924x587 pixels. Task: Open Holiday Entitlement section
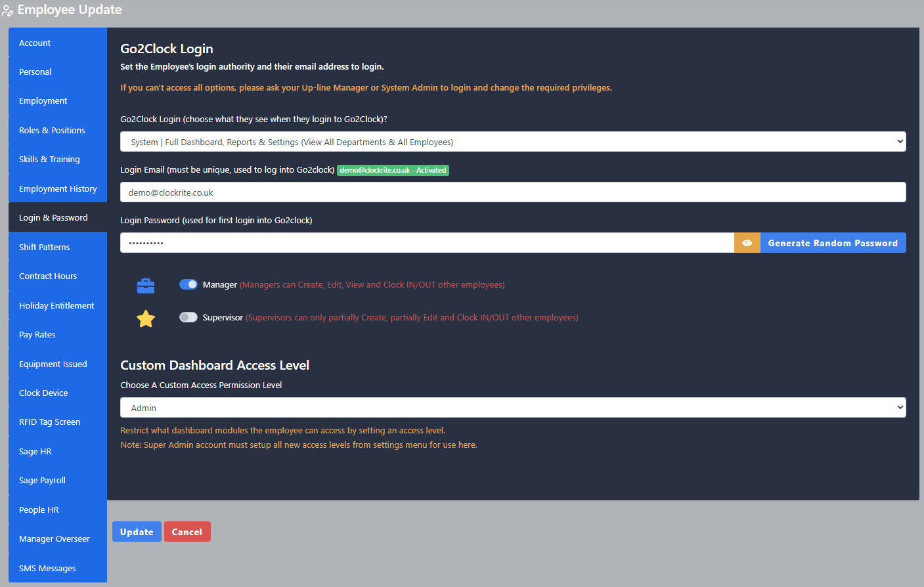click(58, 305)
